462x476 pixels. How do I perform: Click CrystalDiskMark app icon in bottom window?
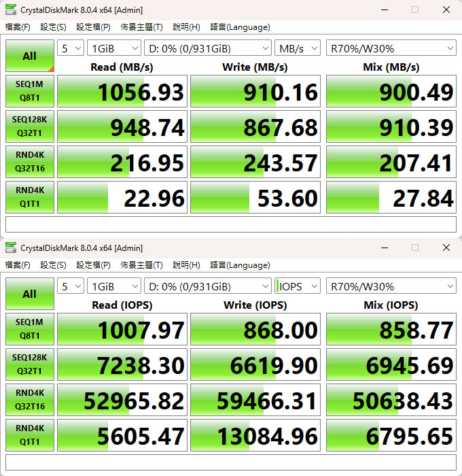(11, 248)
